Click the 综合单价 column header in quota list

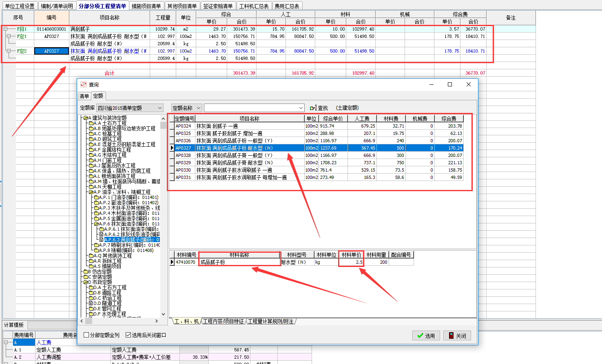[x=333, y=119]
